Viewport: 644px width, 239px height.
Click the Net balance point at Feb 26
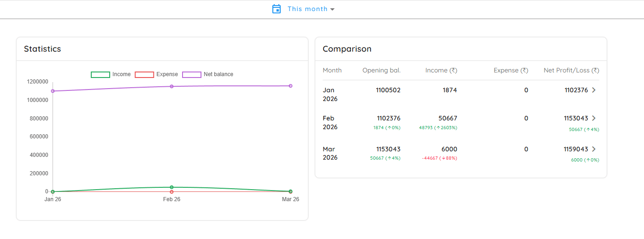click(171, 86)
